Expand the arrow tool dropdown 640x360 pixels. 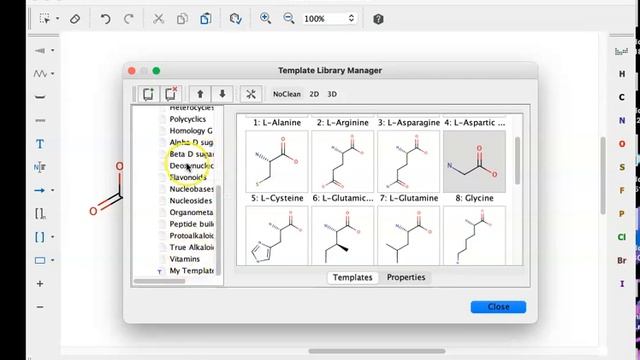[x=53, y=190]
